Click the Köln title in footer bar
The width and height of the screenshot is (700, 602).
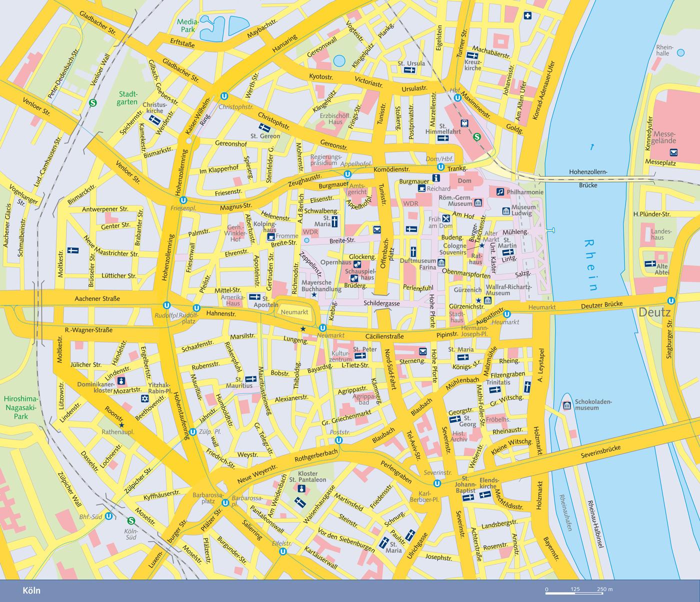[31, 590]
